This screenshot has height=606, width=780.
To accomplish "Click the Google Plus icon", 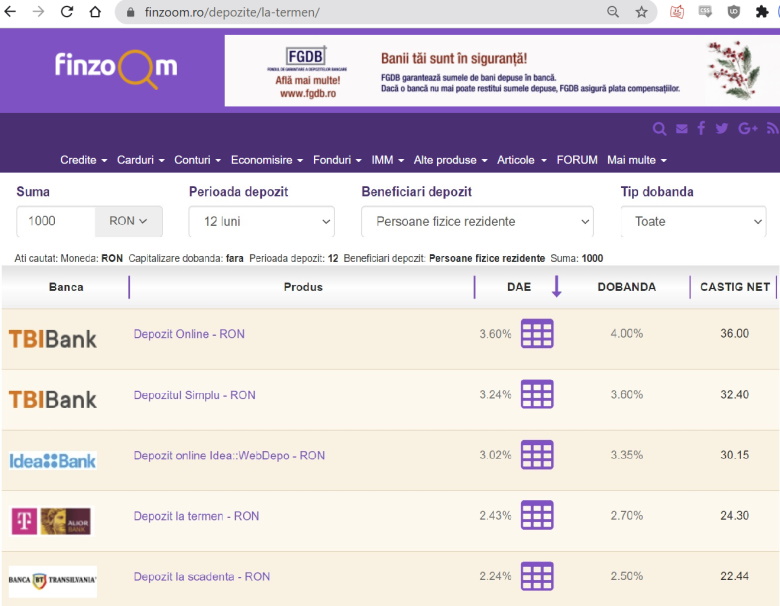I will coord(747,128).
